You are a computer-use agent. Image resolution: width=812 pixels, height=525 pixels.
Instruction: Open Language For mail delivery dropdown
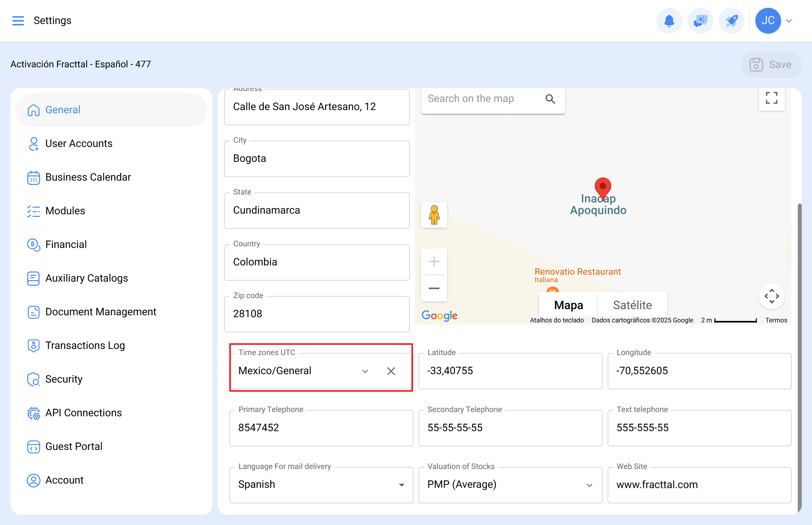[401, 485]
